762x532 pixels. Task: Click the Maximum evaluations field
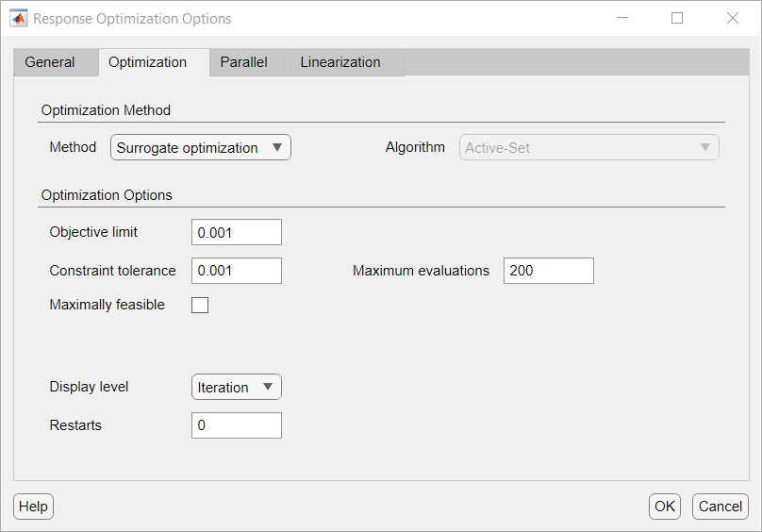pyautogui.click(x=548, y=271)
